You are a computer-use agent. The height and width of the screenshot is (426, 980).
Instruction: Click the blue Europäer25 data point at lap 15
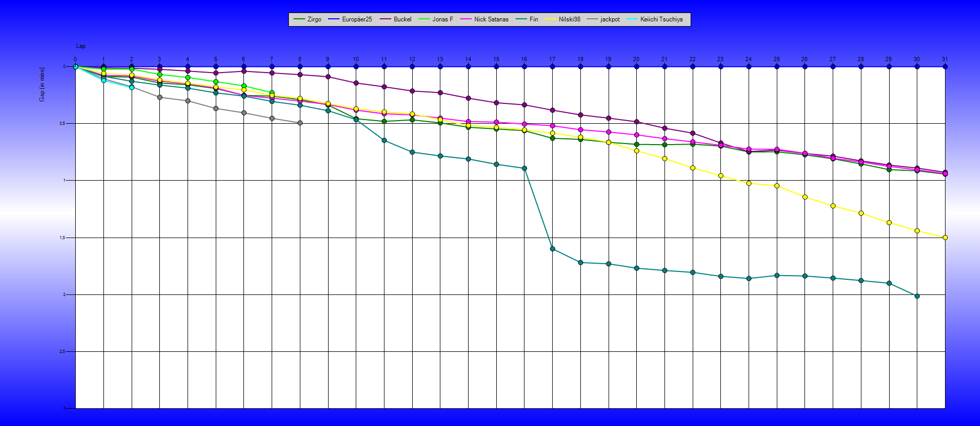point(496,66)
